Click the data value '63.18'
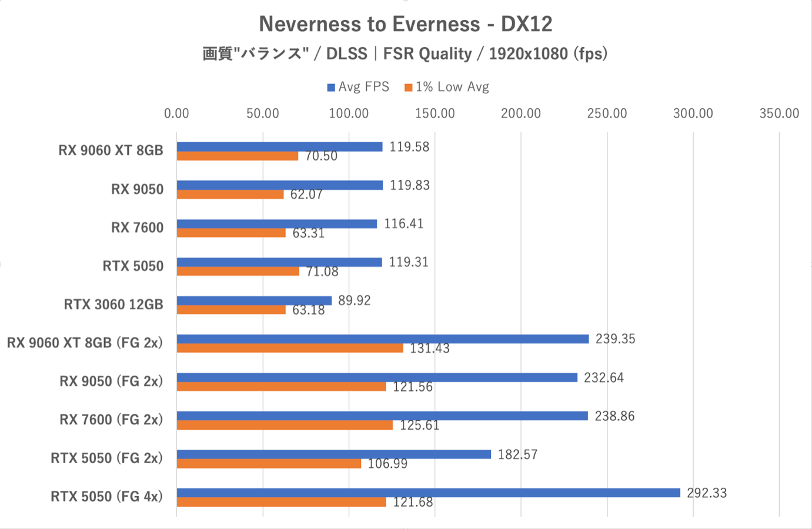 [x=309, y=310]
